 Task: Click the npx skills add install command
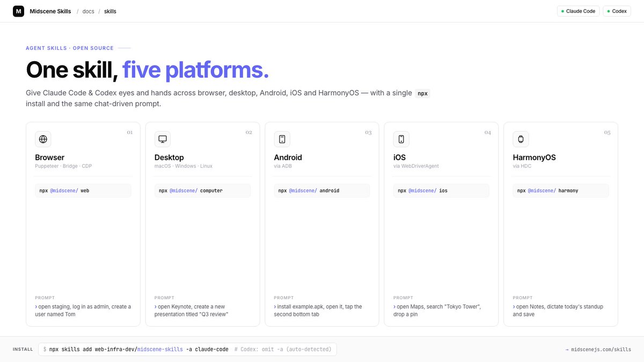click(187, 350)
